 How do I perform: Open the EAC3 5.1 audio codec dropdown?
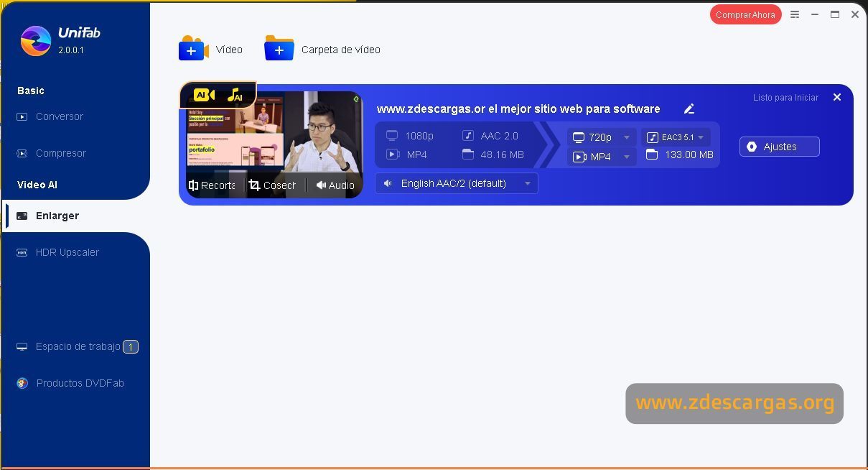coord(676,137)
